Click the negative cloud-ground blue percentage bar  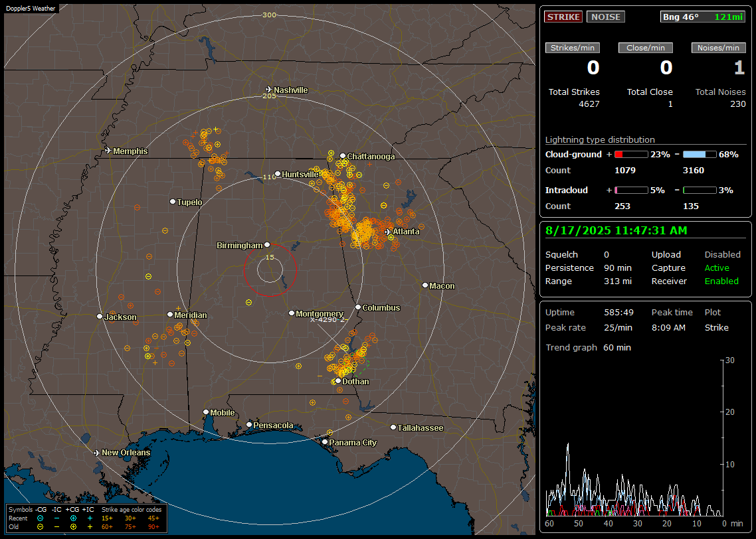pyautogui.click(x=700, y=155)
